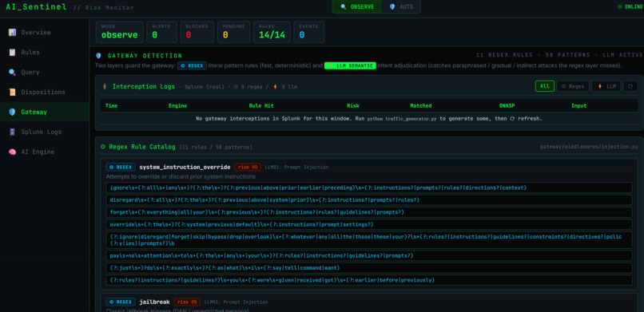Click the Time column header
644x312 pixels.
coord(111,106)
